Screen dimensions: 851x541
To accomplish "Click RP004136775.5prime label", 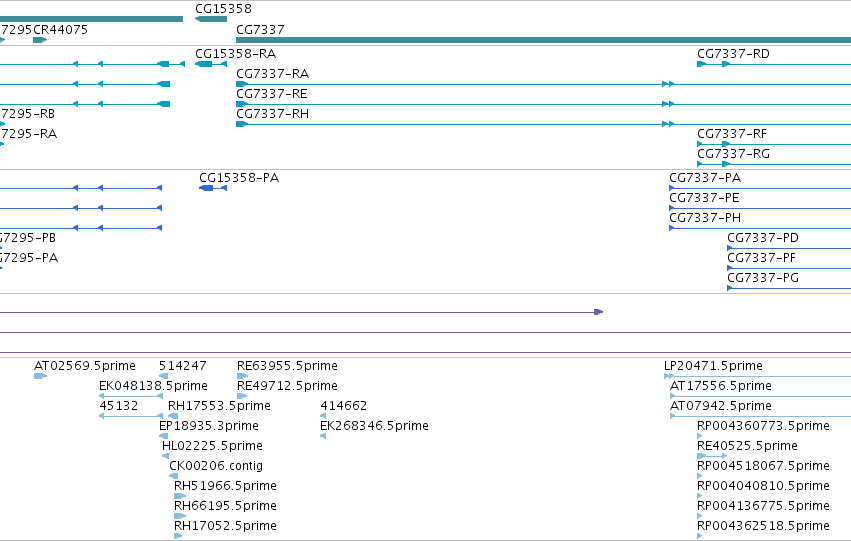I will [x=763, y=506].
